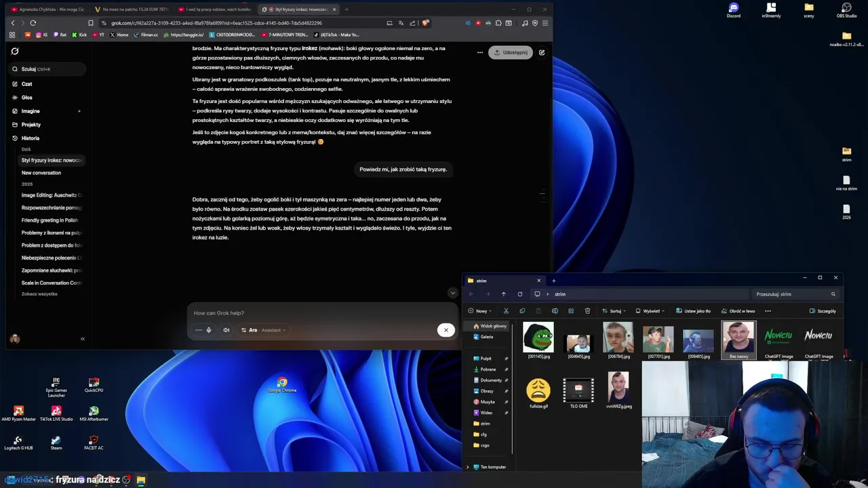
Task: Click the Delete trash icon in File Explorer
Action: (587, 311)
